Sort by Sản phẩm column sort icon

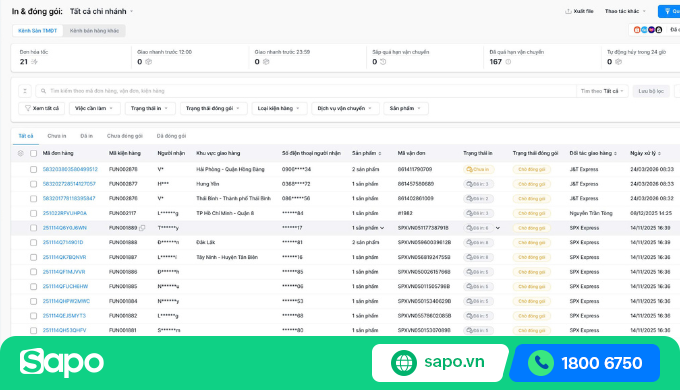coord(380,154)
